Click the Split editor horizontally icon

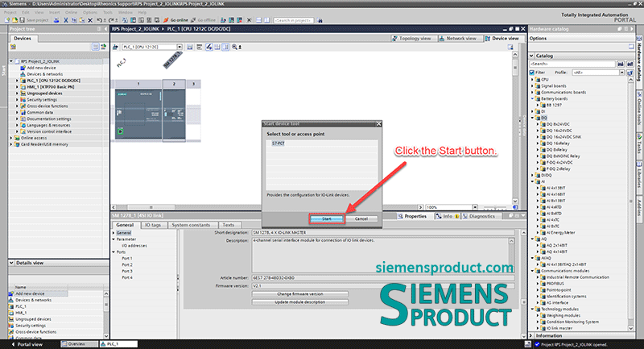tap(258, 19)
